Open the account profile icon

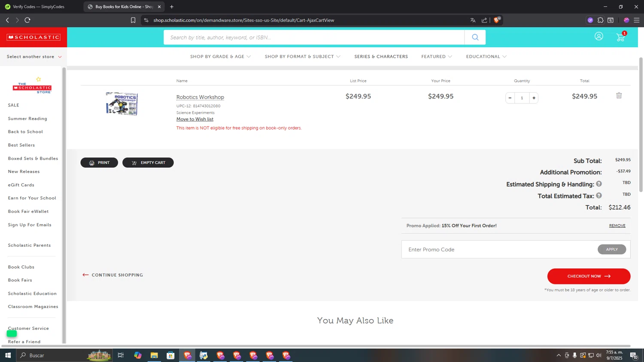pyautogui.click(x=599, y=36)
